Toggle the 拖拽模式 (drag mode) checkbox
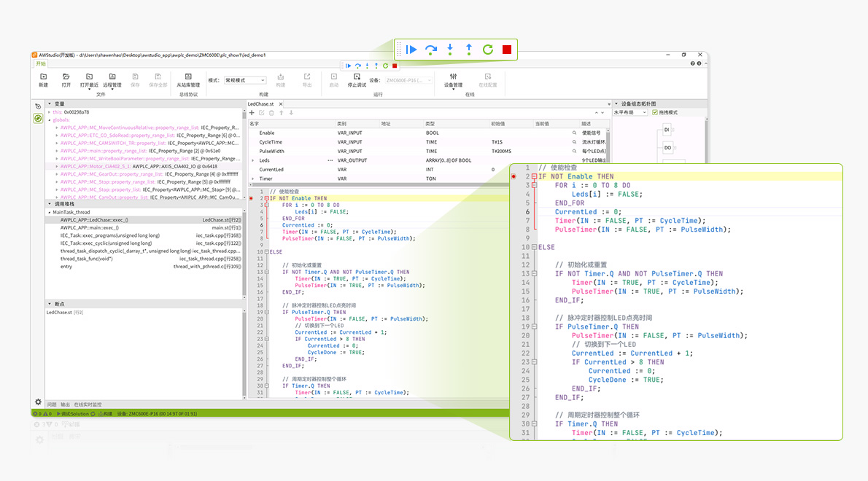 pyautogui.click(x=655, y=113)
